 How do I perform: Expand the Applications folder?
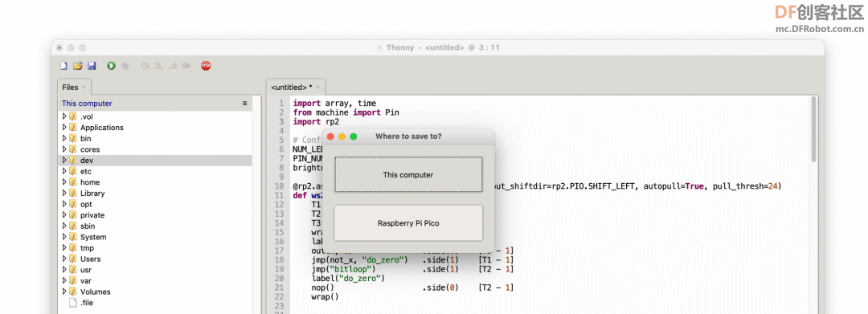coord(64,127)
